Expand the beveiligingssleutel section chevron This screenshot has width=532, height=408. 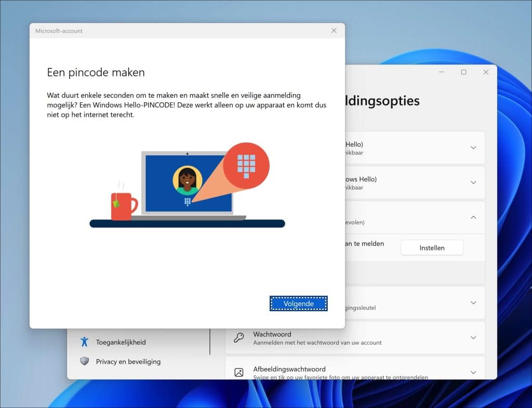click(x=473, y=303)
